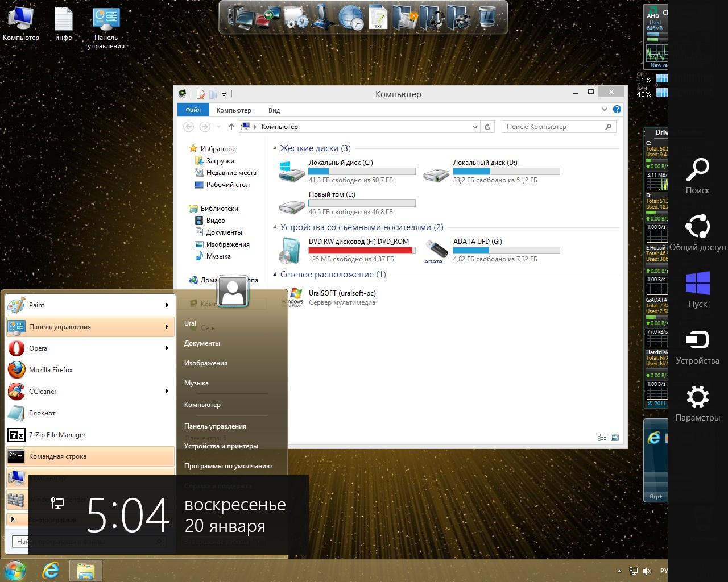
Task: Switch to large icons view toggle
Action: pos(615,438)
